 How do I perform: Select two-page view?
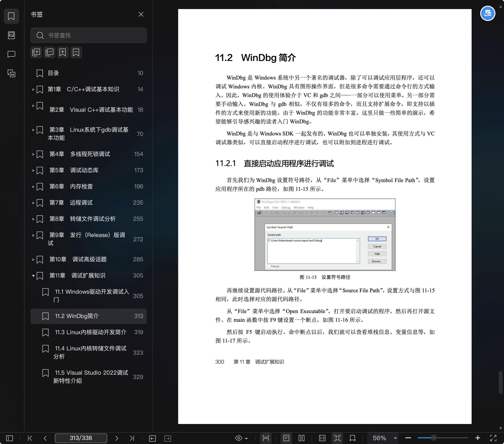pyautogui.click(x=301, y=438)
